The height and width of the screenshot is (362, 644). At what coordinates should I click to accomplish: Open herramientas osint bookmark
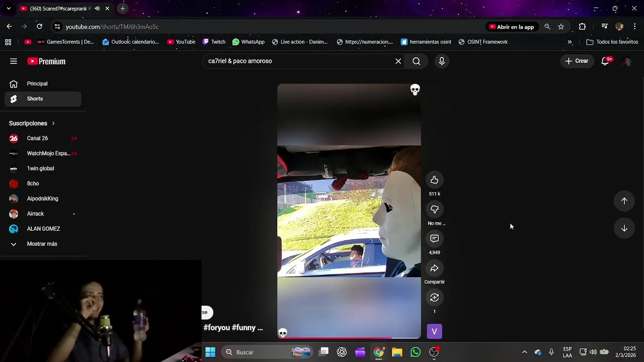point(426,42)
